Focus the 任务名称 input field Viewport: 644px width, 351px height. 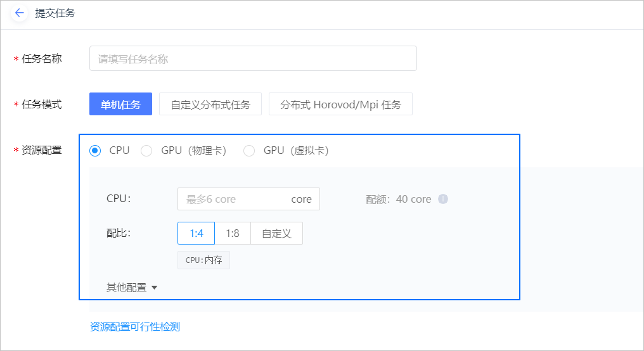tap(253, 59)
